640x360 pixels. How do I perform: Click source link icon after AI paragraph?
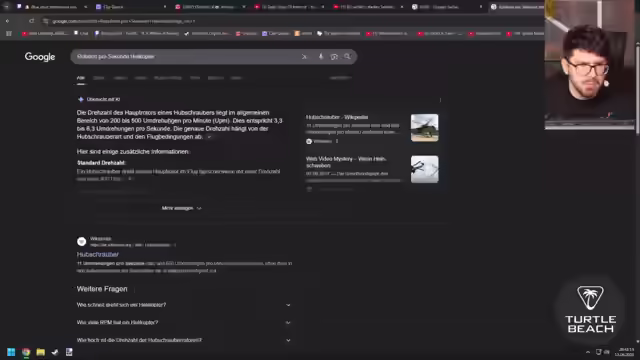209,137
